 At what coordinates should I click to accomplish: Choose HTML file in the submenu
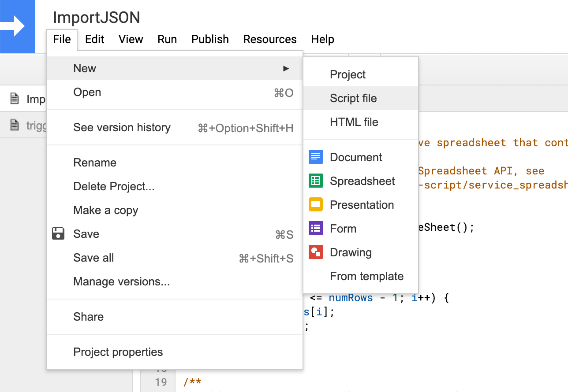(x=354, y=122)
